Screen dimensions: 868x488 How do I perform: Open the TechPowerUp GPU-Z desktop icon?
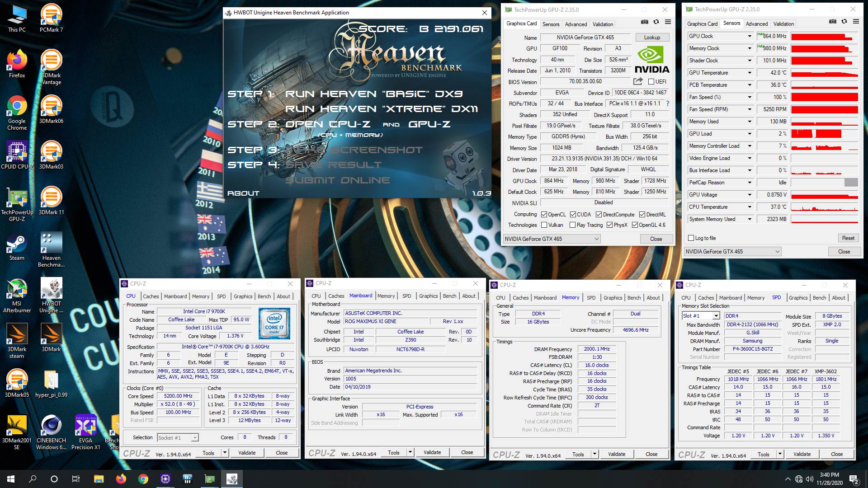(17, 204)
